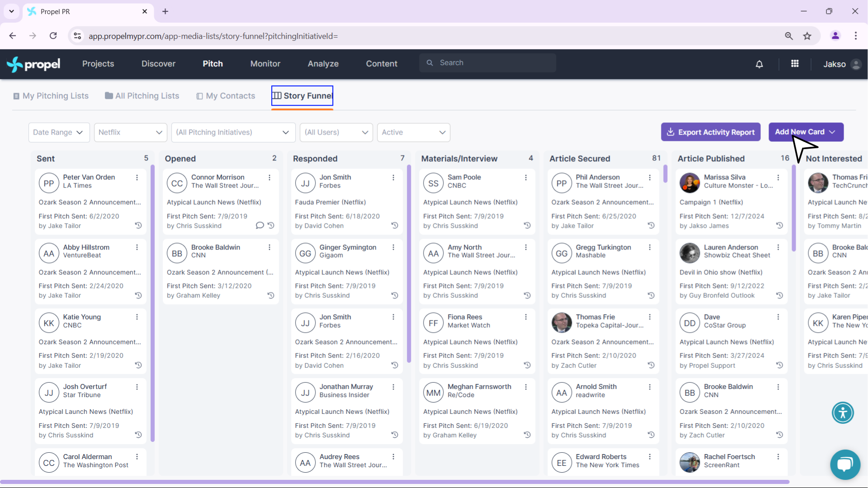Go to the Content section
The image size is (868, 488).
[382, 64]
